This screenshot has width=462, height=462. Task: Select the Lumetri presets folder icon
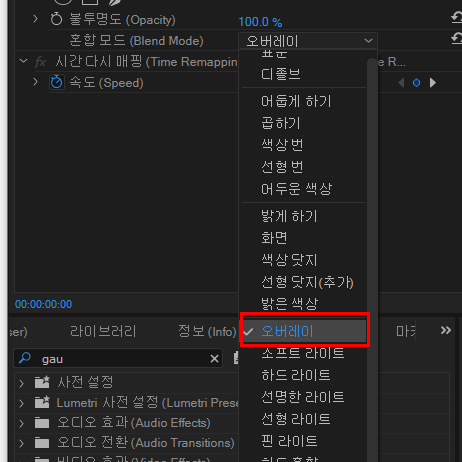[x=42, y=402]
